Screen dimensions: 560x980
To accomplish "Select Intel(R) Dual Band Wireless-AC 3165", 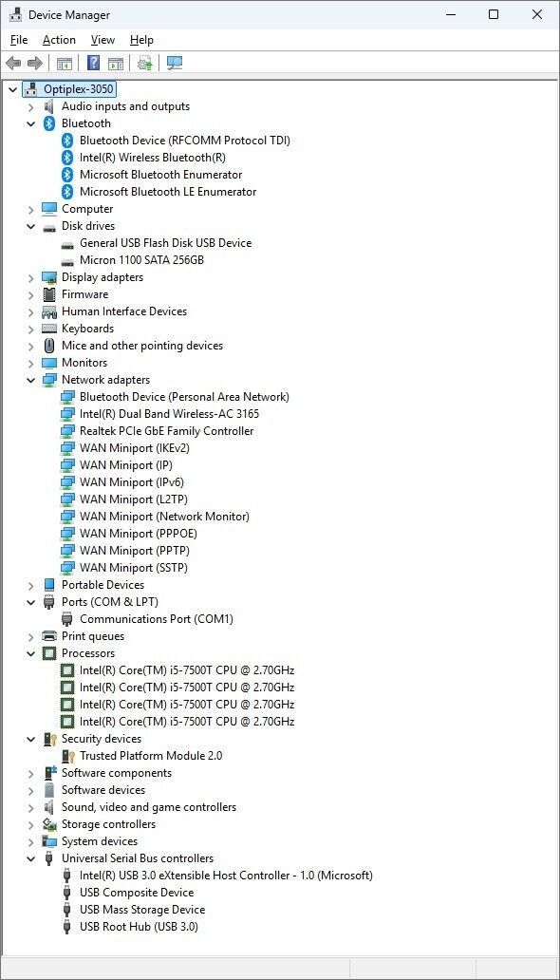I will (x=169, y=414).
